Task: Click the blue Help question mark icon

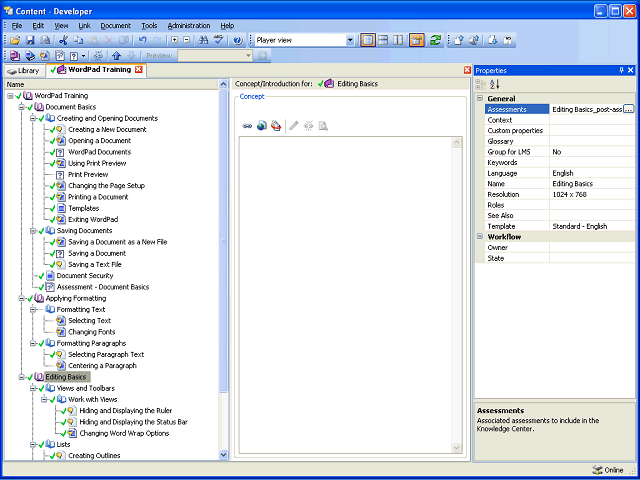Action: coord(238,40)
